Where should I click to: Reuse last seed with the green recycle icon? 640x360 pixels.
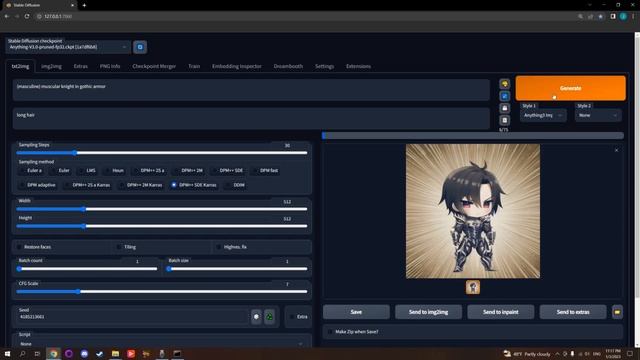pos(269,316)
